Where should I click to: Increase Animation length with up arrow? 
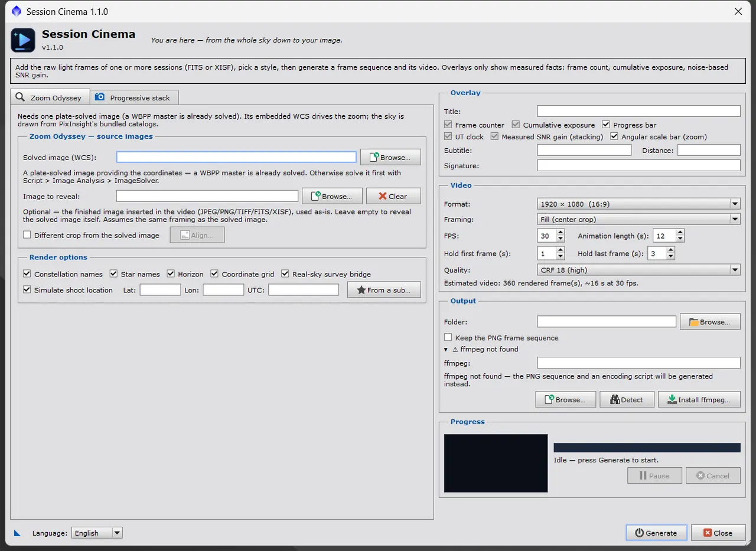tap(680, 233)
